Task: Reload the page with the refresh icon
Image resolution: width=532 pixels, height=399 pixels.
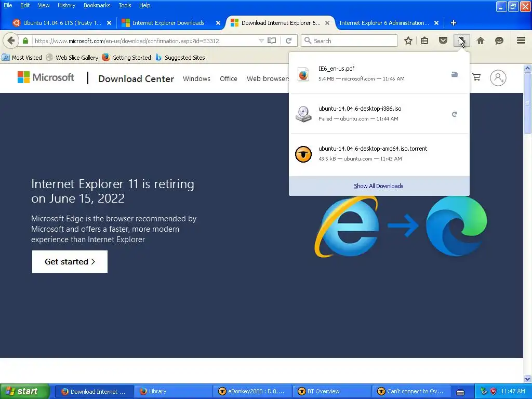Action: (288, 41)
